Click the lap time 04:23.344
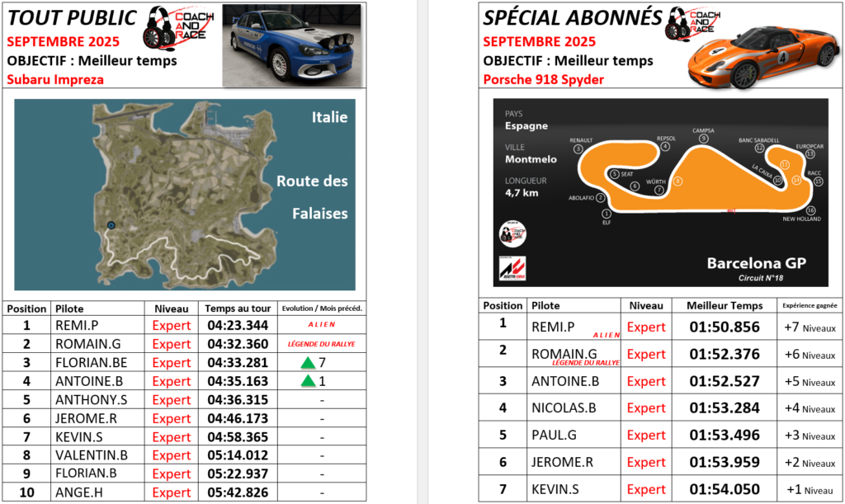This screenshot has height=504, width=845. pos(237,326)
